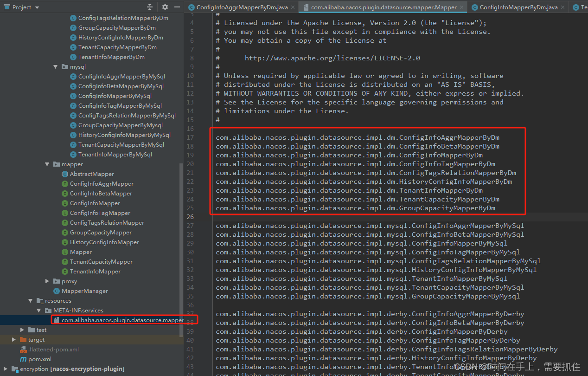
Task: Click line 17 ConfigInfoAggrMapperByDm entry
Action: click(358, 137)
